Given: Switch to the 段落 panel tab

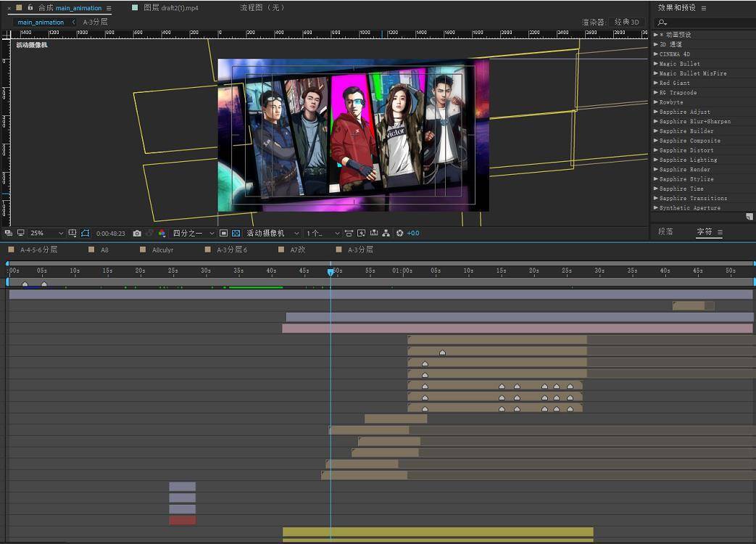Looking at the screenshot, I should pos(665,231).
